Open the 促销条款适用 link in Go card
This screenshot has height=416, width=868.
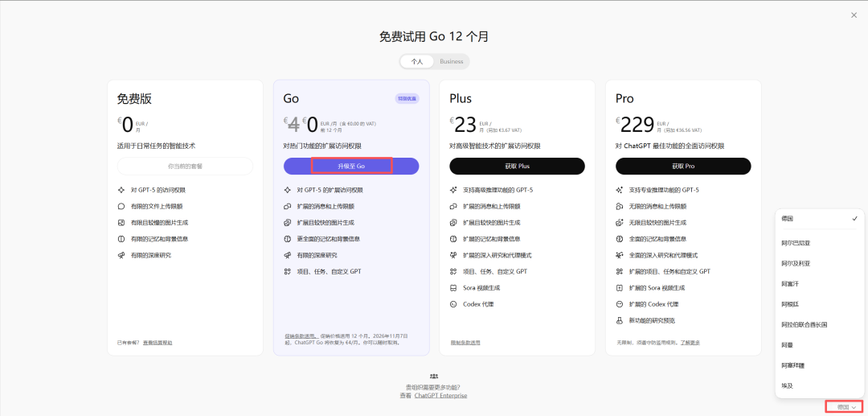click(x=300, y=336)
